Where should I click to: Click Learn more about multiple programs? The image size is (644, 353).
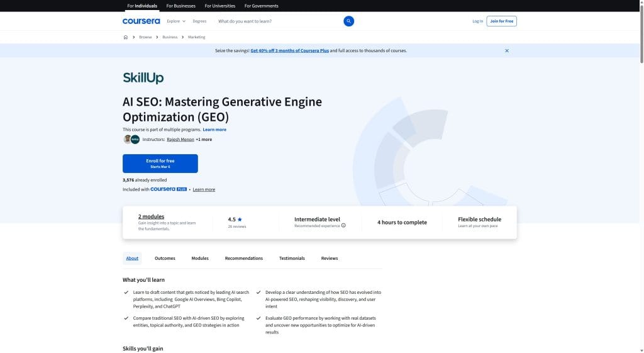tap(214, 130)
